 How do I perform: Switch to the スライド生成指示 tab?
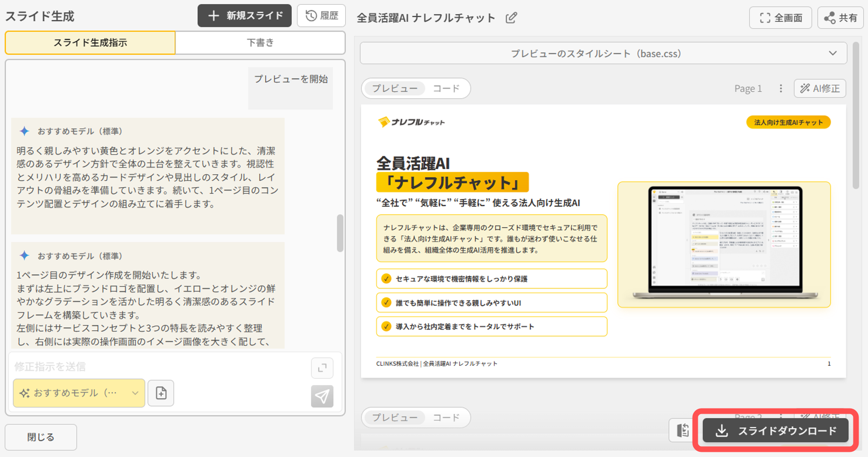pyautogui.click(x=90, y=43)
